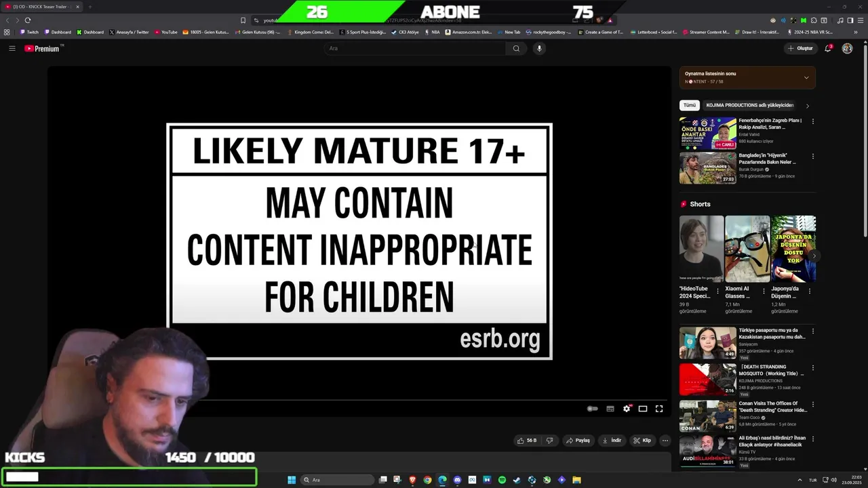Open options for Xiaomi AI Glasses short
Image resolution: width=868 pixels, height=488 pixels.
(764, 291)
